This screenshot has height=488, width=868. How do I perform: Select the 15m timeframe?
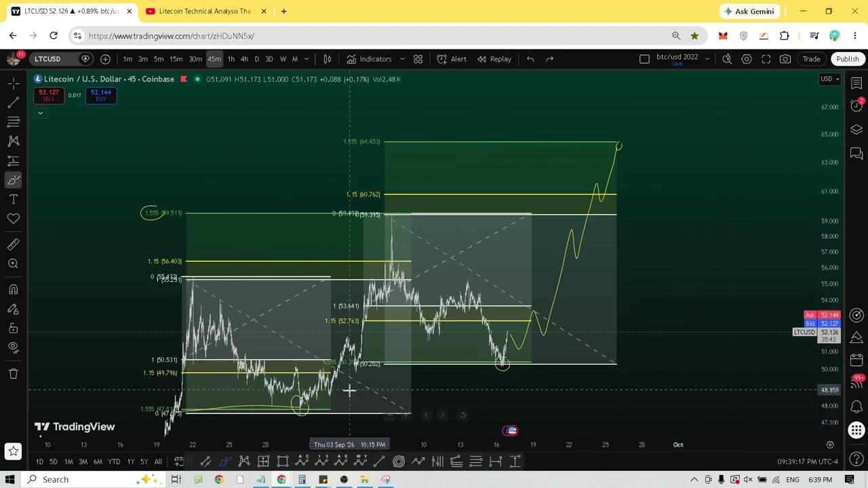click(x=176, y=59)
